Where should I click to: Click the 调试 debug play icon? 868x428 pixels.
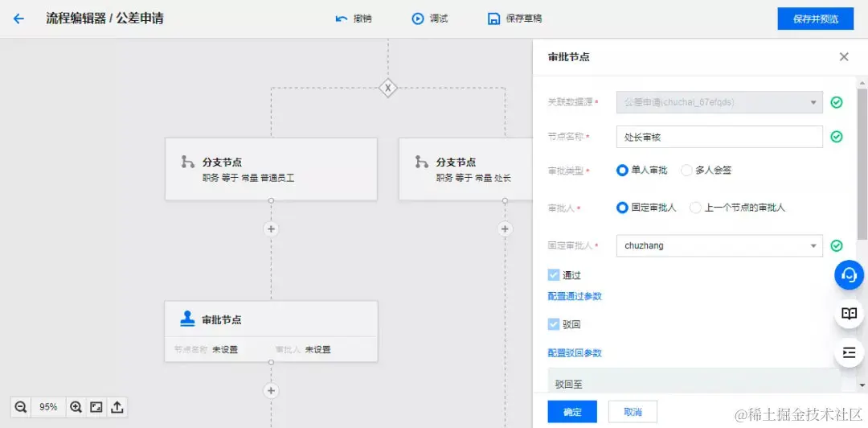pyautogui.click(x=417, y=19)
